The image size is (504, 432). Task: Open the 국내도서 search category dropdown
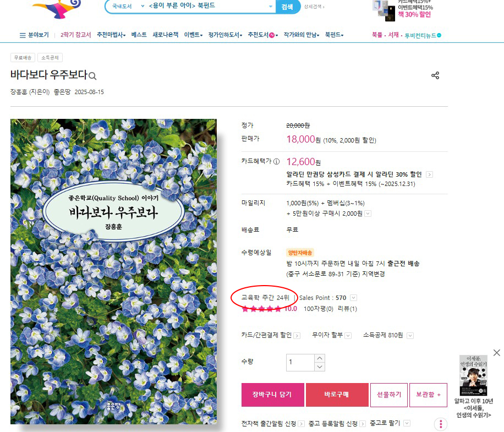(x=128, y=7)
